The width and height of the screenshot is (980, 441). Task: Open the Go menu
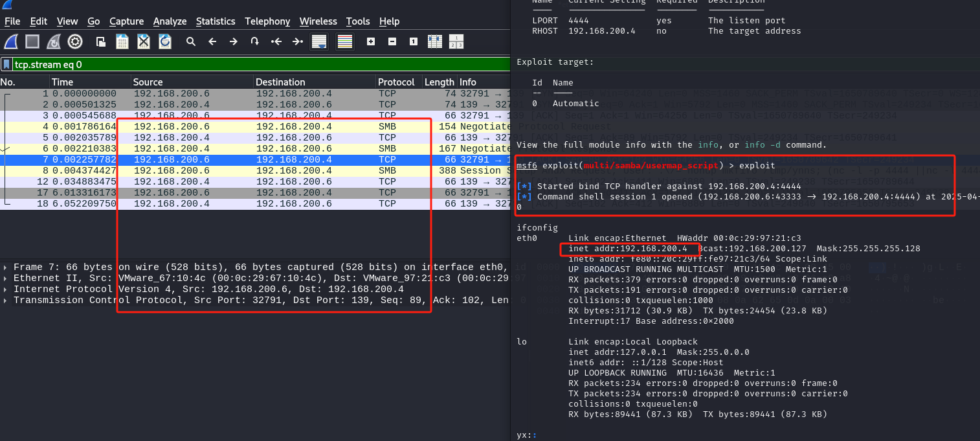click(94, 21)
